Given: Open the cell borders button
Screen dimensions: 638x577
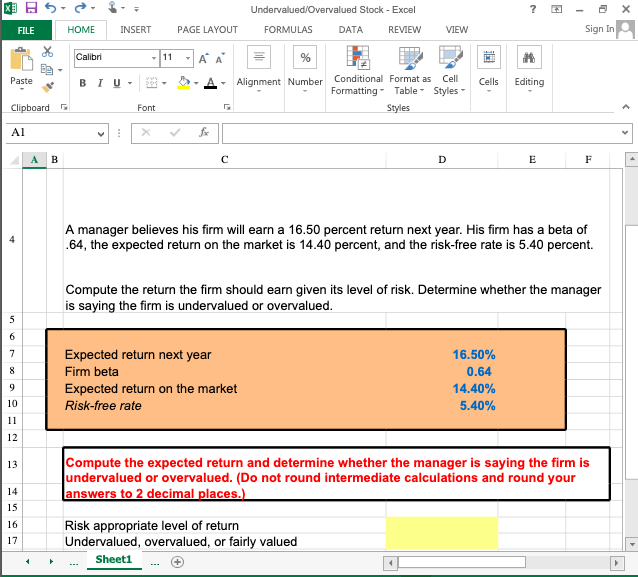Looking at the screenshot, I should 152,83.
